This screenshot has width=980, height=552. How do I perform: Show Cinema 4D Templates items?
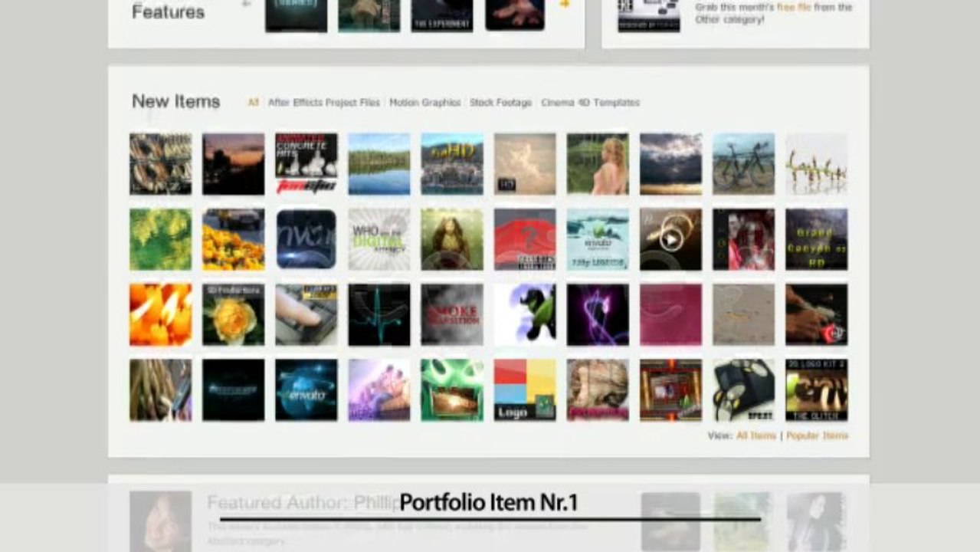590,103
